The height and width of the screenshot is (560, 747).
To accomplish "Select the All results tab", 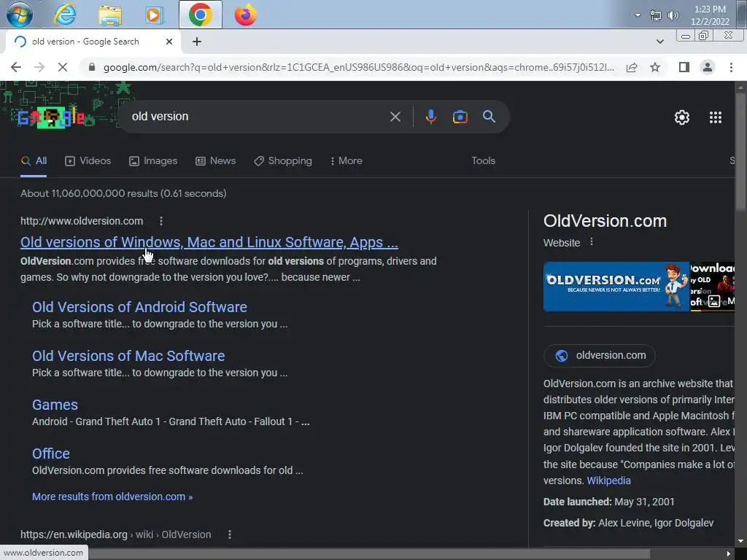I will [x=34, y=161].
